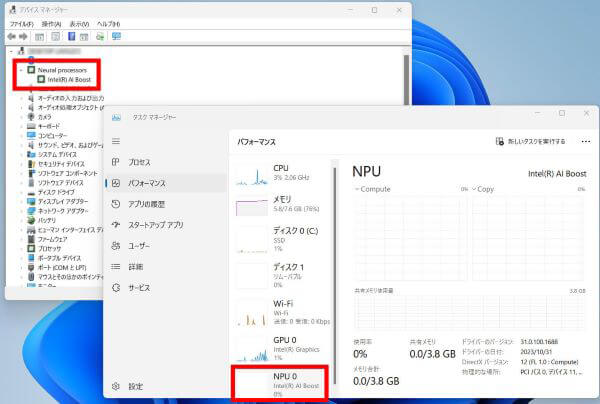The width and height of the screenshot is (600, 404).
Task: Click the 0.0/3.8 GB shared memory value
Action: pyautogui.click(x=432, y=354)
